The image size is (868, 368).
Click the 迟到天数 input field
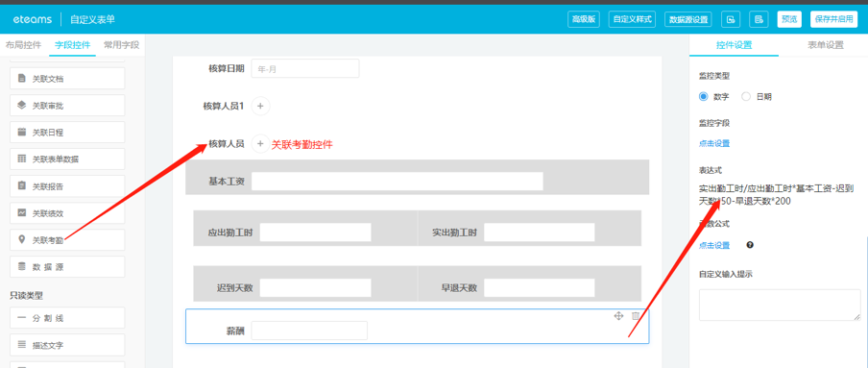(316, 287)
